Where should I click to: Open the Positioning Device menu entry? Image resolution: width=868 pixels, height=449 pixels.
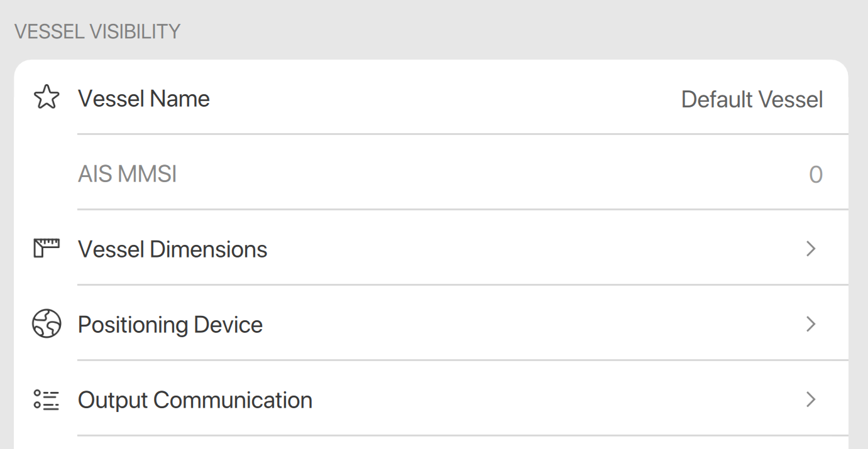(x=170, y=325)
